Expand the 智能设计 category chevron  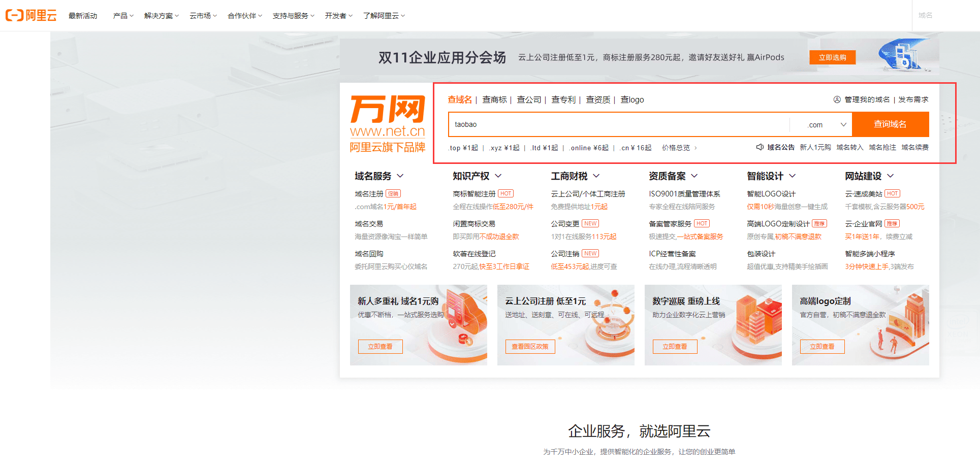[x=793, y=176]
